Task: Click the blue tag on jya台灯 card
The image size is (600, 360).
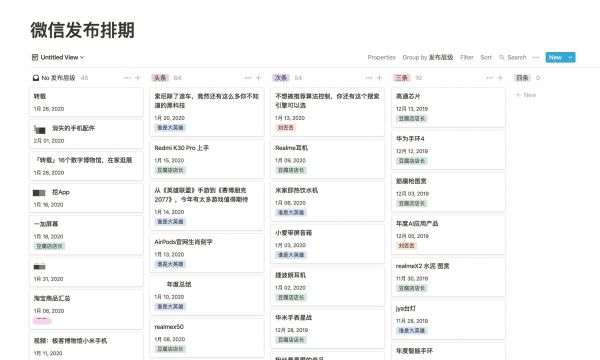Action: pos(411,331)
